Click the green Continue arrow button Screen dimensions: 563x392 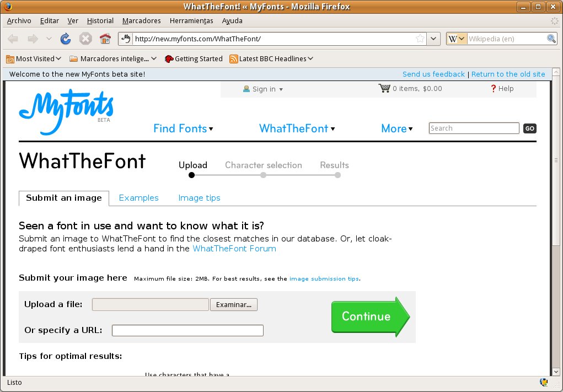pos(371,316)
